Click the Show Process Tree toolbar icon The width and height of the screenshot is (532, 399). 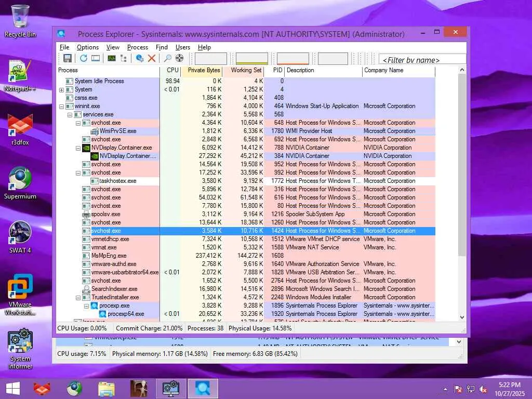(x=124, y=58)
